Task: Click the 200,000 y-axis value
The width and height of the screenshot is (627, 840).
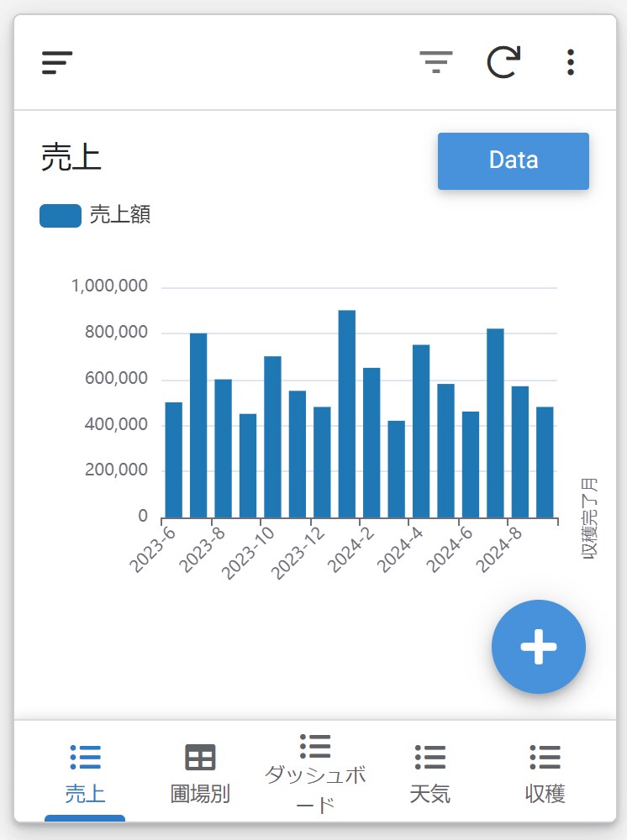Action: (116, 470)
